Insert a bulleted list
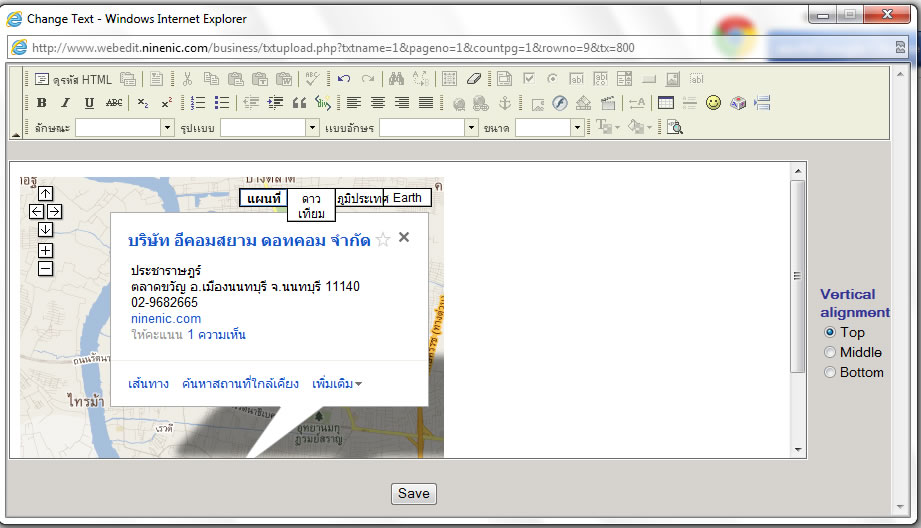This screenshot has height=528, width=921. point(222,103)
